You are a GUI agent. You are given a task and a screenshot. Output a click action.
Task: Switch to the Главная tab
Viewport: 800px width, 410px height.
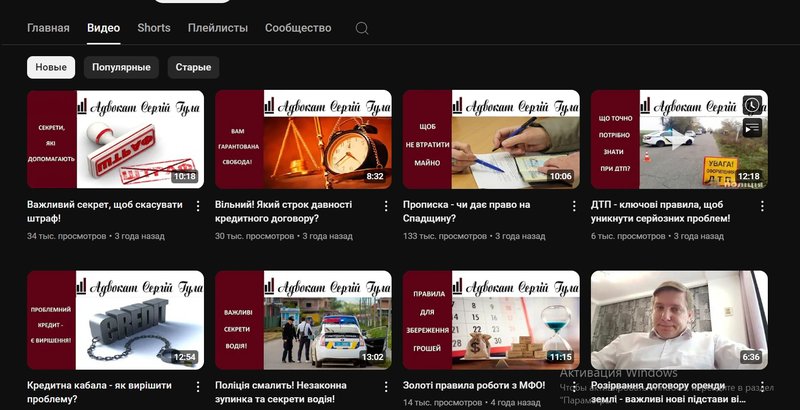click(x=48, y=28)
